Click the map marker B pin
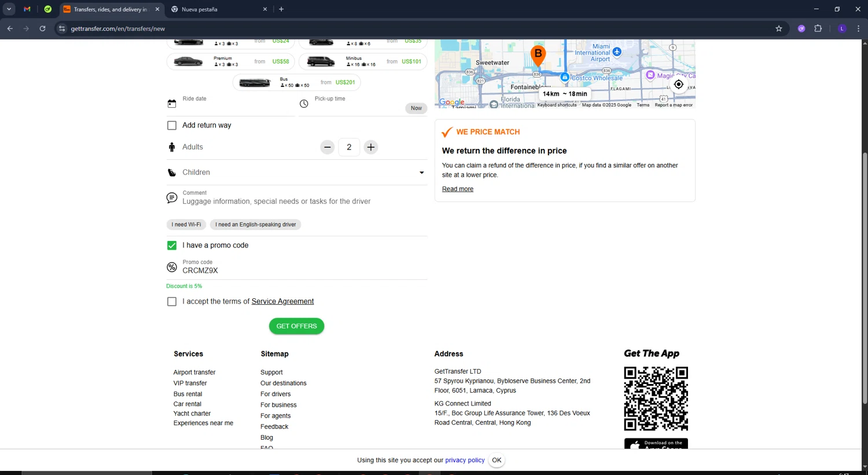The image size is (868, 475). pos(538,56)
